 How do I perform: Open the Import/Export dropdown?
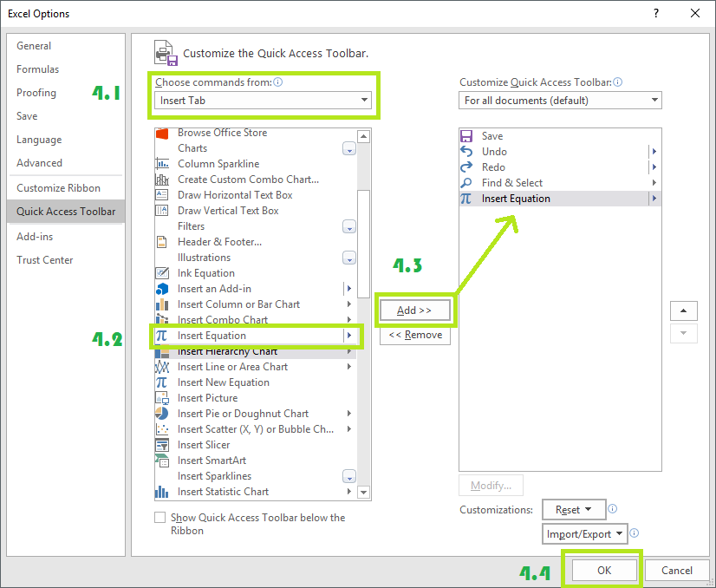pos(585,533)
